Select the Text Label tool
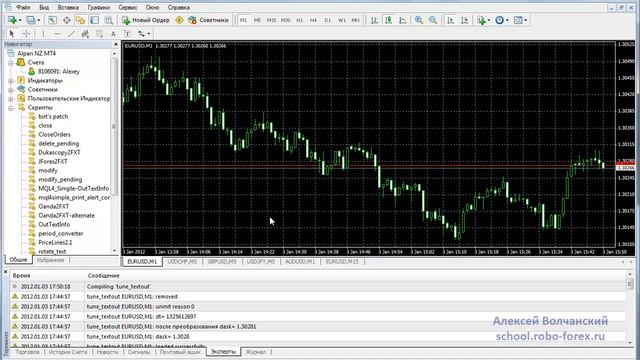Image resolution: width=640 pixels, height=360 pixels. click(x=127, y=33)
